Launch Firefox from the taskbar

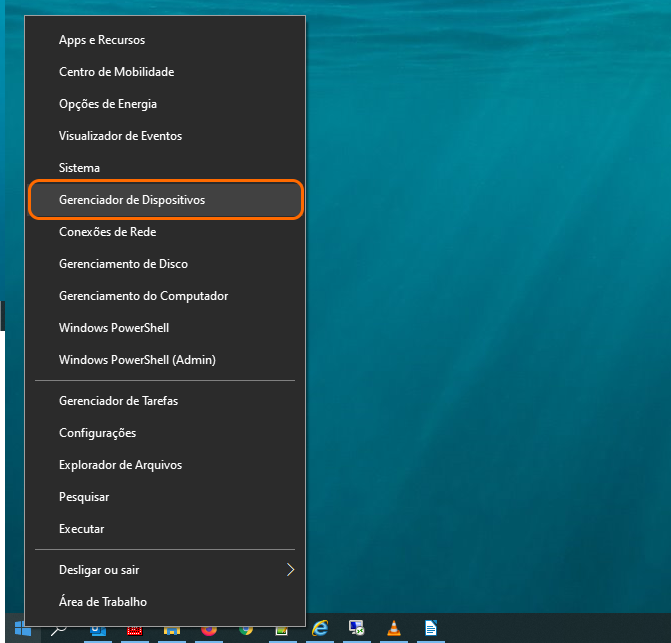(x=209, y=630)
